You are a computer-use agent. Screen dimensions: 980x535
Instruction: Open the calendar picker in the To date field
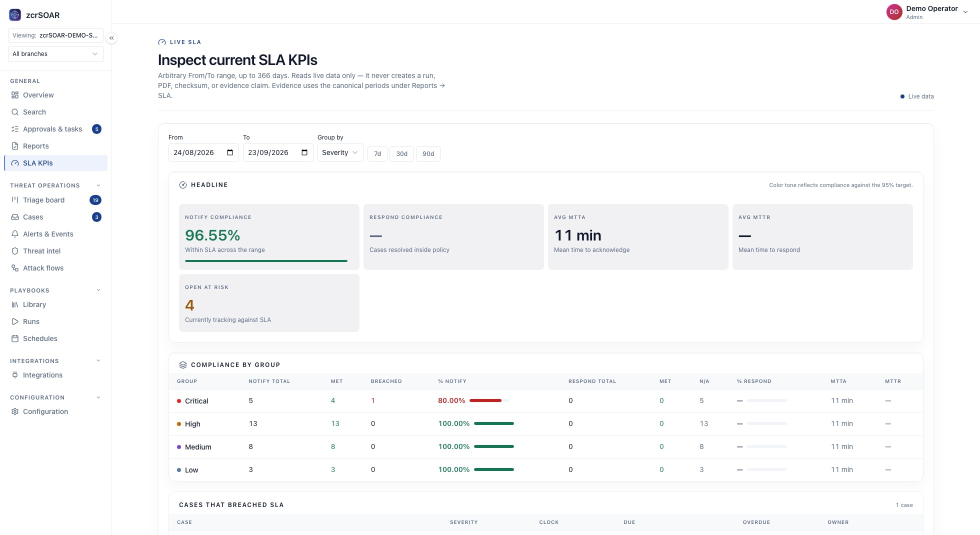(304, 152)
